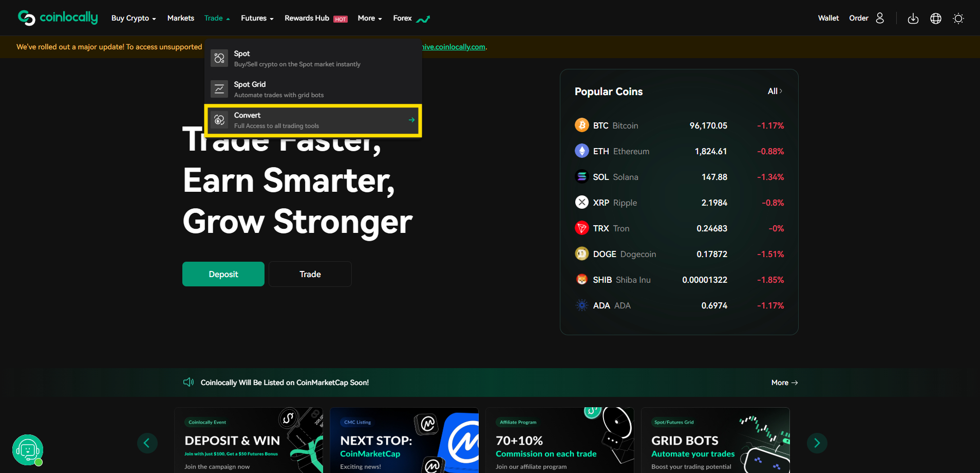Click TRX price 0.24683
Image resolution: width=980 pixels, height=473 pixels.
(x=712, y=228)
